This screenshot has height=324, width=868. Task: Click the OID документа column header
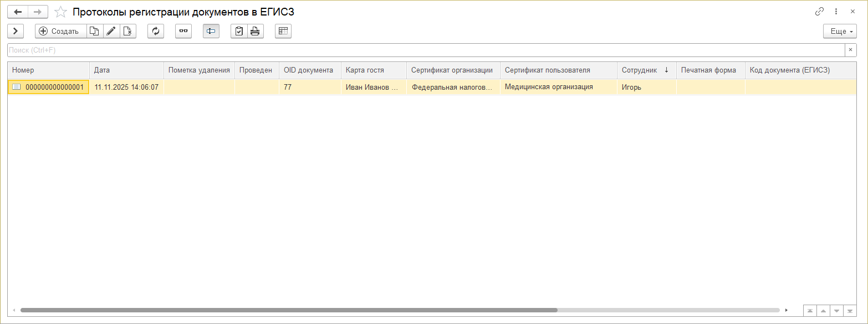click(x=310, y=70)
